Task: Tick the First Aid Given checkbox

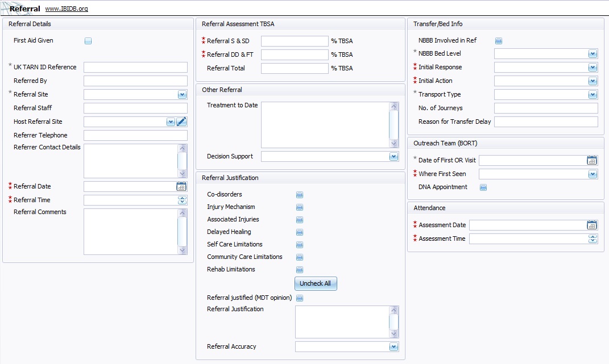Action: (88, 41)
